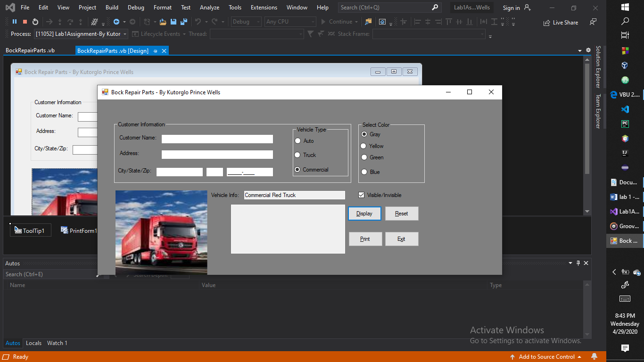Viewport: 644px width, 362px height.
Task: Select the Blue color radio
Action: click(363, 172)
